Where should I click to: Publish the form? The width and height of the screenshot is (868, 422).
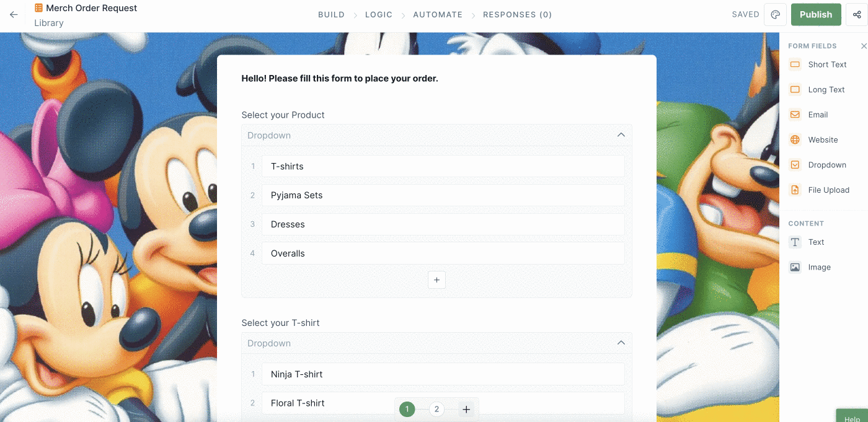[816, 15]
